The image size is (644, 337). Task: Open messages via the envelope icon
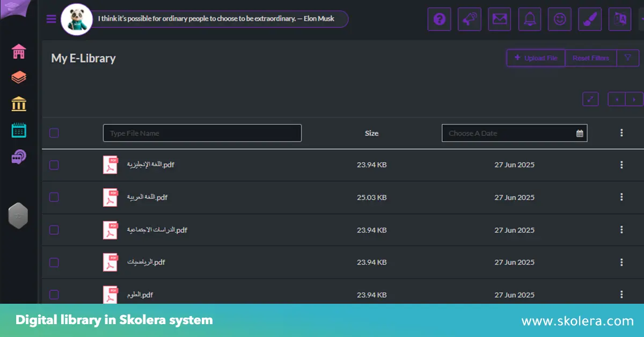(x=499, y=19)
